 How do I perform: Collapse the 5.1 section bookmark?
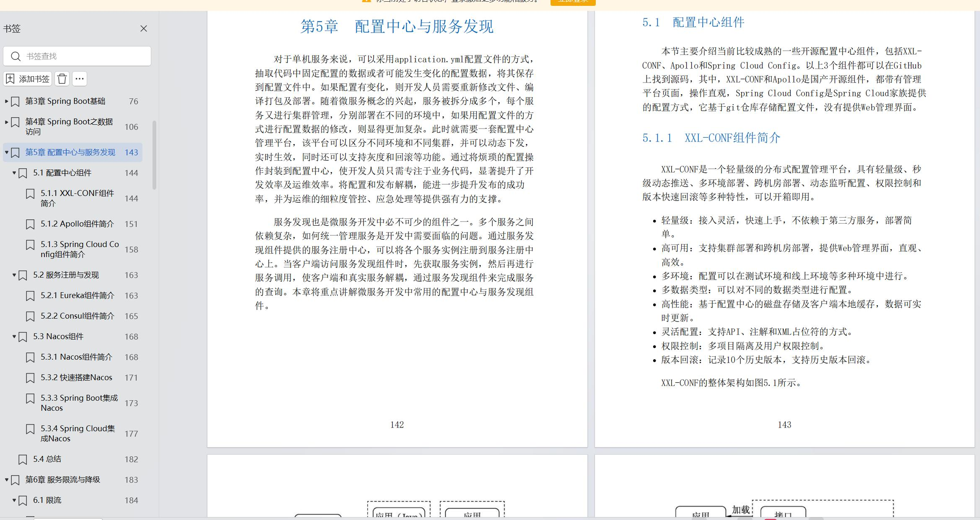(x=14, y=173)
